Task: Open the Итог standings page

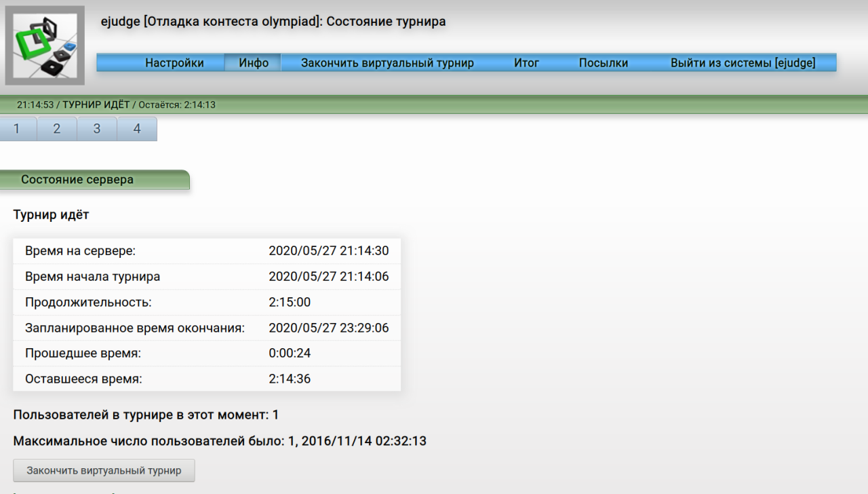Action: click(x=527, y=62)
